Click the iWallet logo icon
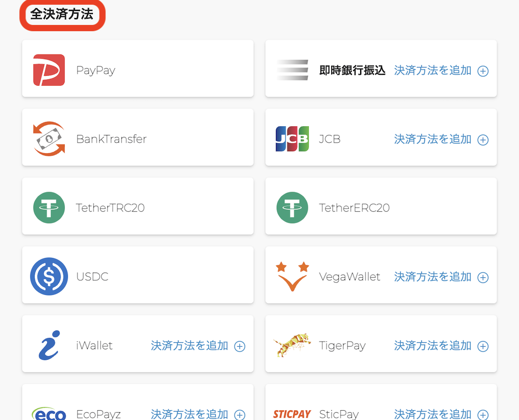 pyautogui.click(x=49, y=345)
